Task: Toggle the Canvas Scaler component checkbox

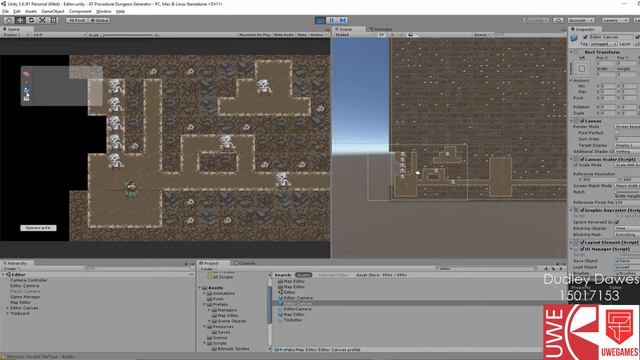Action: (582, 160)
